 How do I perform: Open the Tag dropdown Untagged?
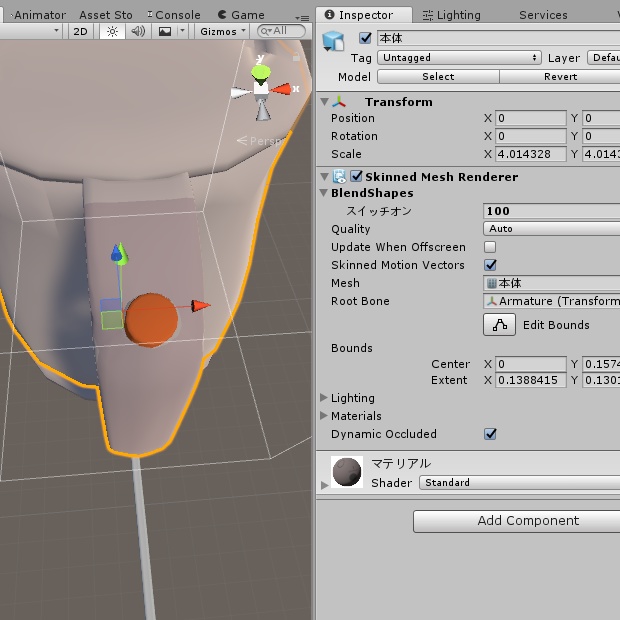coord(459,58)
